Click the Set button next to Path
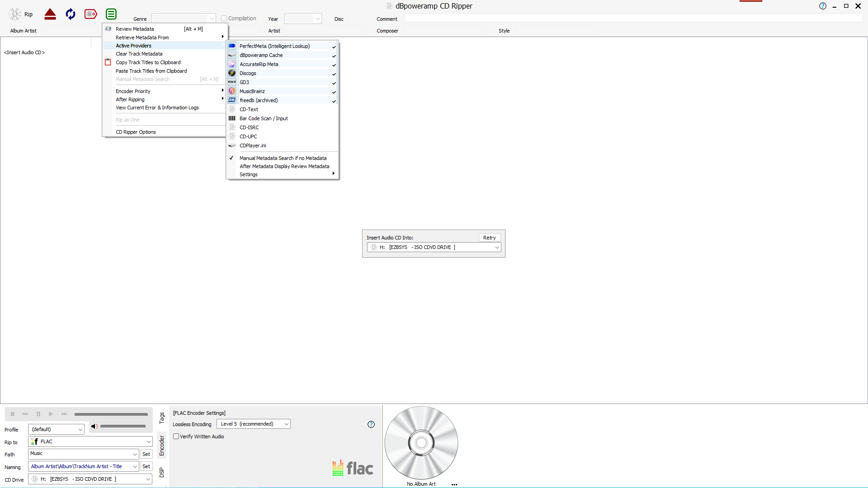Screen dimensions: 868x488 click(x=146, y=454)
